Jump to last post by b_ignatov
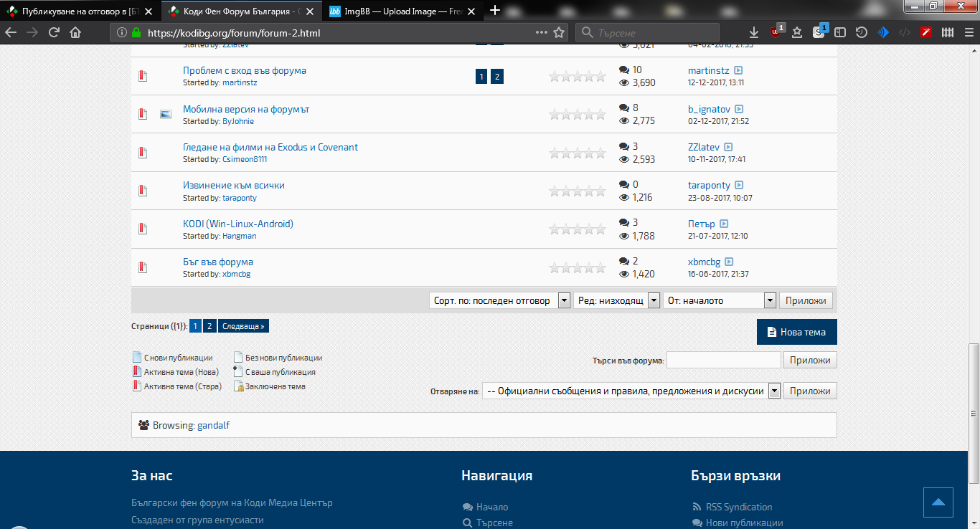This screenshot has width=980, height=529. (739, 110)
